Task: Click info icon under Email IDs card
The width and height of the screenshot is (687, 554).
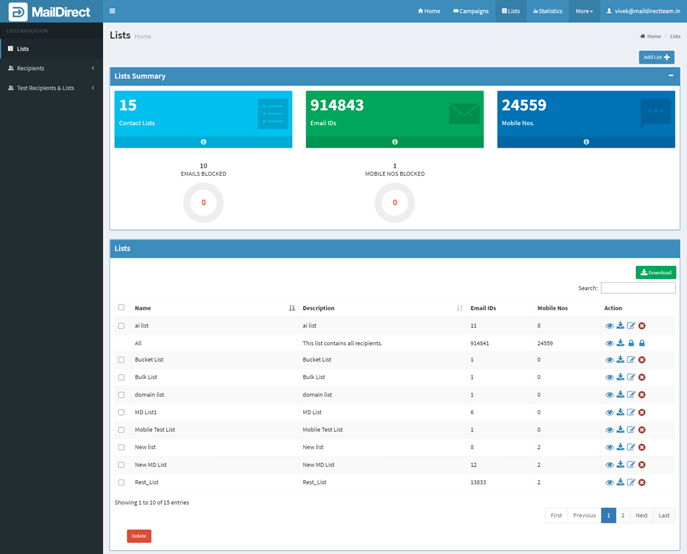Action: (x=394, y=142)
